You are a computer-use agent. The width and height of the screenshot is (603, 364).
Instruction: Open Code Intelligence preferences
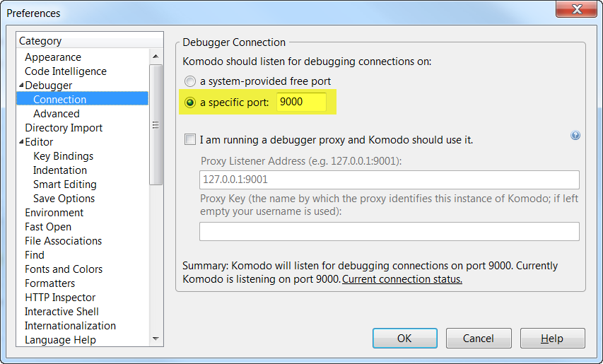[x=66, y=71]
